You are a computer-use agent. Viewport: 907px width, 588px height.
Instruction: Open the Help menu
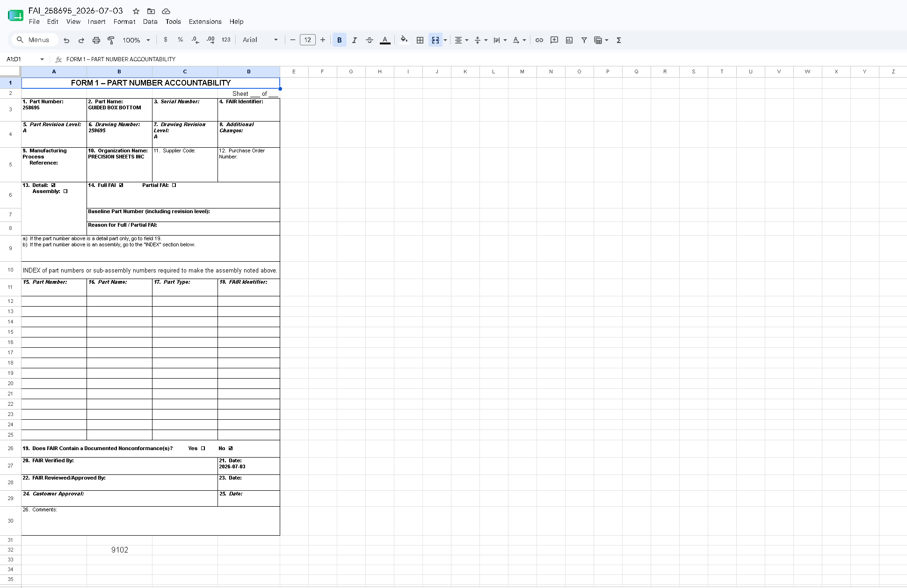pyautogui.click(x=237, y=22)
